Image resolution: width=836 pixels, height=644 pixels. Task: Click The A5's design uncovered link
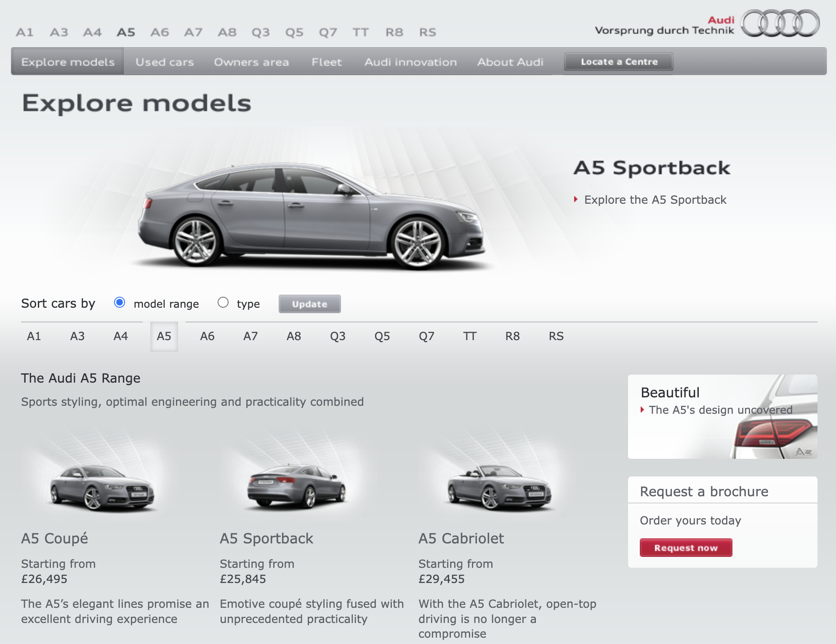pos(721,410)
